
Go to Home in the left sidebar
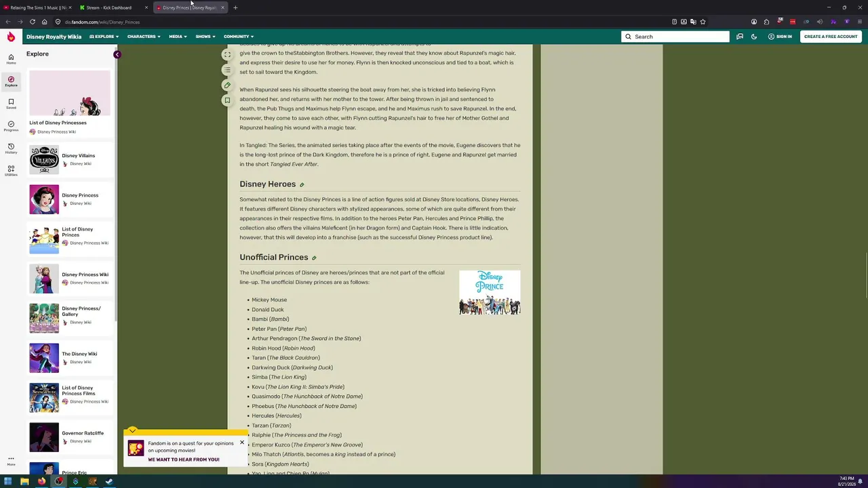click(11, 59)
